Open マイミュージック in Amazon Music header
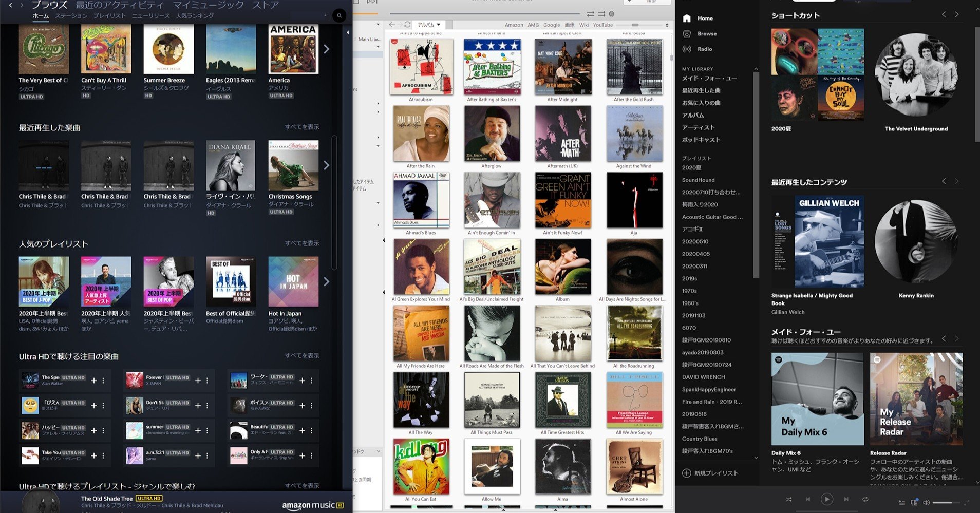980x513 pixels. click(209, 5)
